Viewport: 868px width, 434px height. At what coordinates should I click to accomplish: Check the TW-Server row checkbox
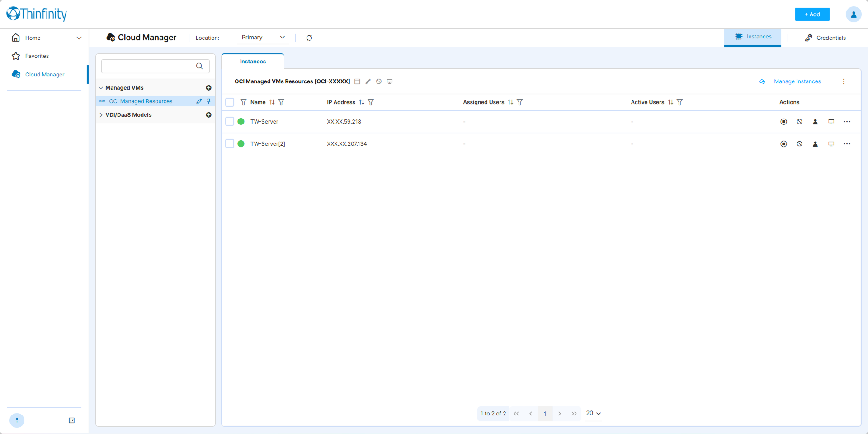(230, 121)
